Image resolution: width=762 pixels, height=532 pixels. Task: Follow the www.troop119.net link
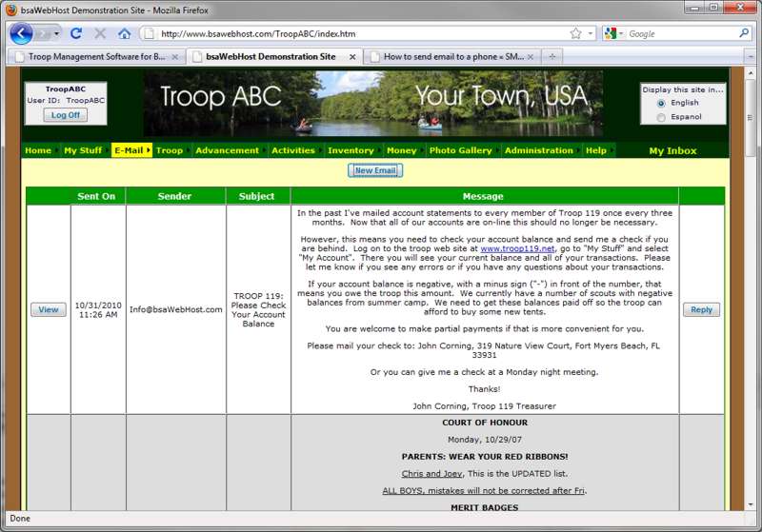coord(517,248)
